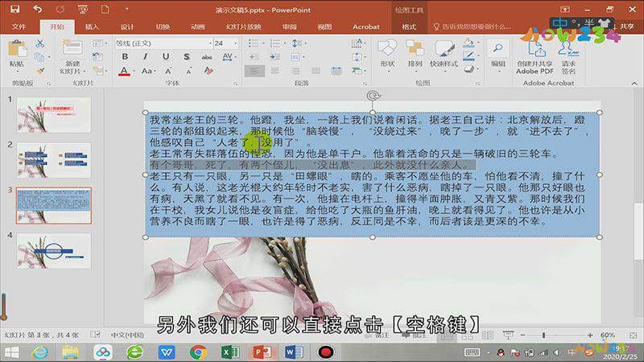The height and width of the screenshot is (362, 644).
Task: Open Excel from the taskbar
Action: (x=230, y=352)
